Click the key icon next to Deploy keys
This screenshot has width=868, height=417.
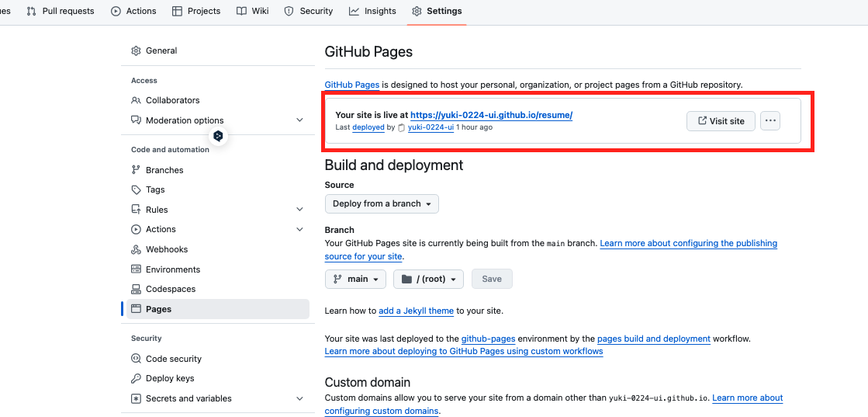(136, 378)
